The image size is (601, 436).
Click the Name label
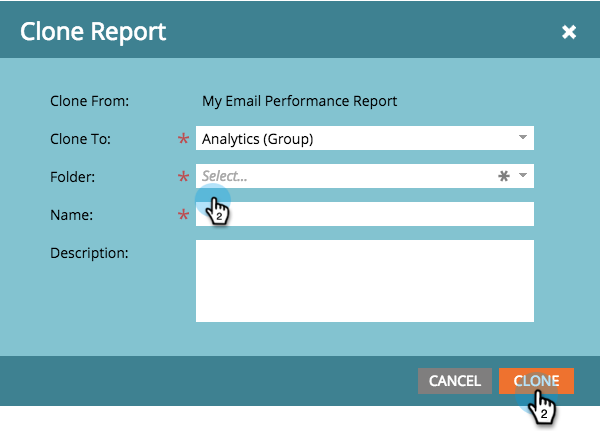tap(71, 215)
